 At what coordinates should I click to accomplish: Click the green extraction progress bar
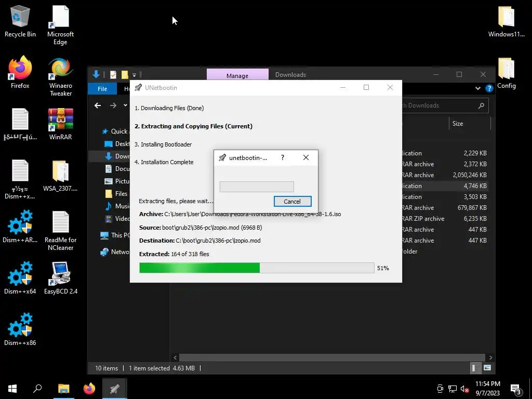(x=257, y=268)
